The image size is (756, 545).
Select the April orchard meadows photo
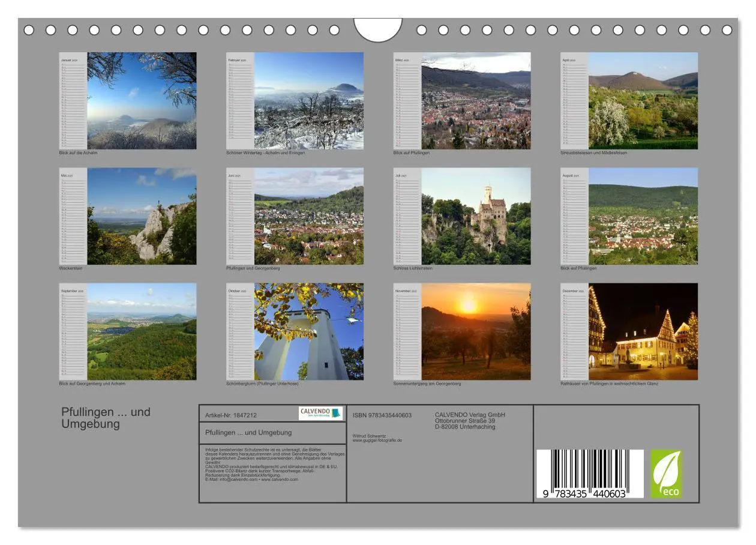[643, 100]
